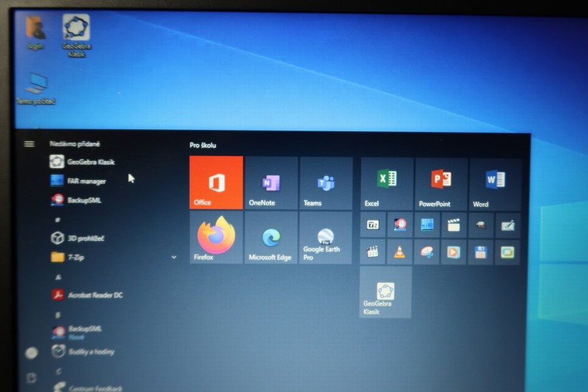
Task: Launch the VLC traffic cone tile
Action: click(x=400, y=252)
